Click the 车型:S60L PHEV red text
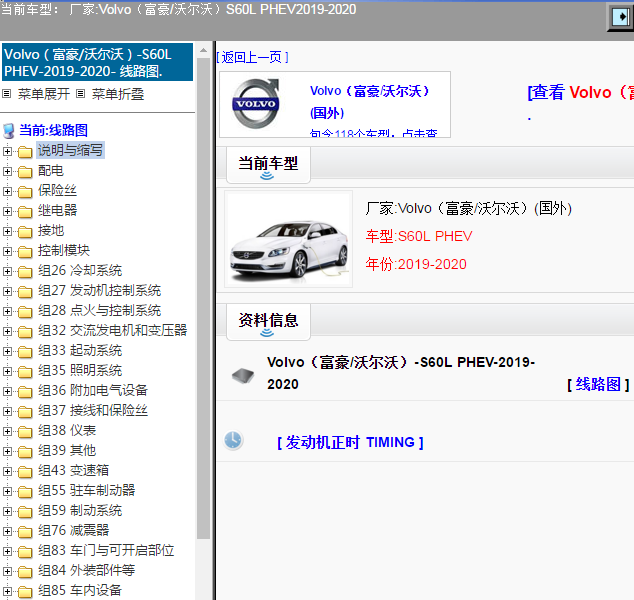Viewport: 634px width, 600px height. click(419, 236)
